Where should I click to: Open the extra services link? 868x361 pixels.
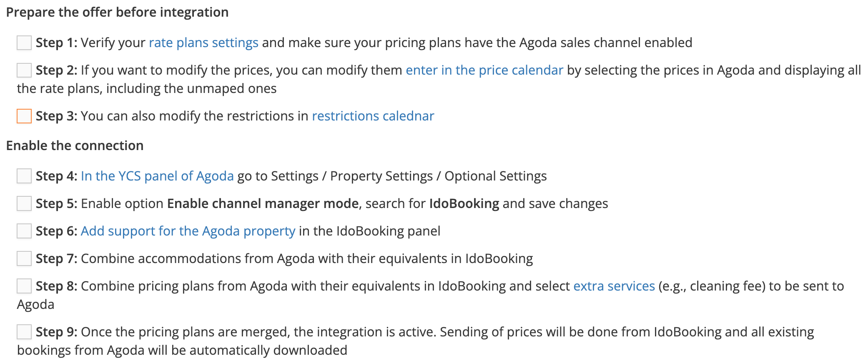(x=614, y=286)
